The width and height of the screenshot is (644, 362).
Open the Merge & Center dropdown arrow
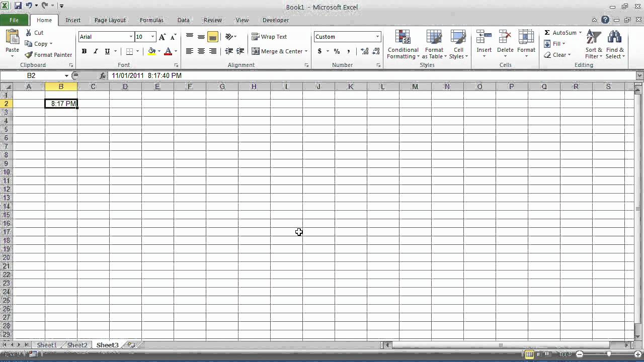click(306, 51)
